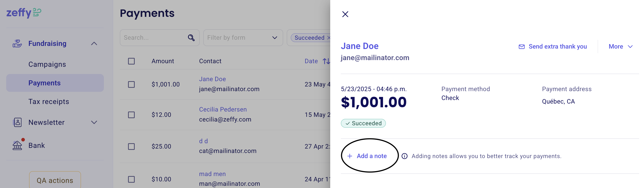This screenshot has height=188, width=644.
Task: Close the payment details panel
Action: tap(345, 14)
